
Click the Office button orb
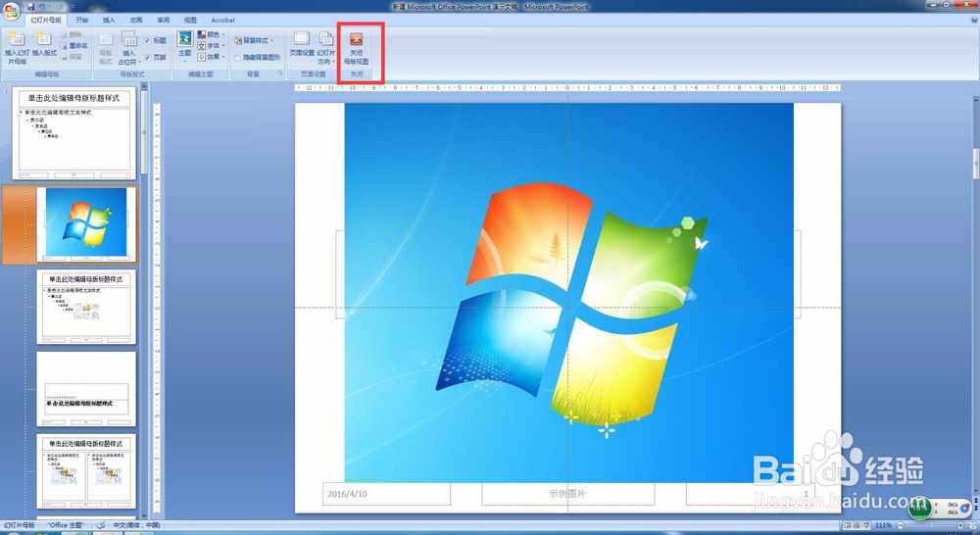pos(11,11)
